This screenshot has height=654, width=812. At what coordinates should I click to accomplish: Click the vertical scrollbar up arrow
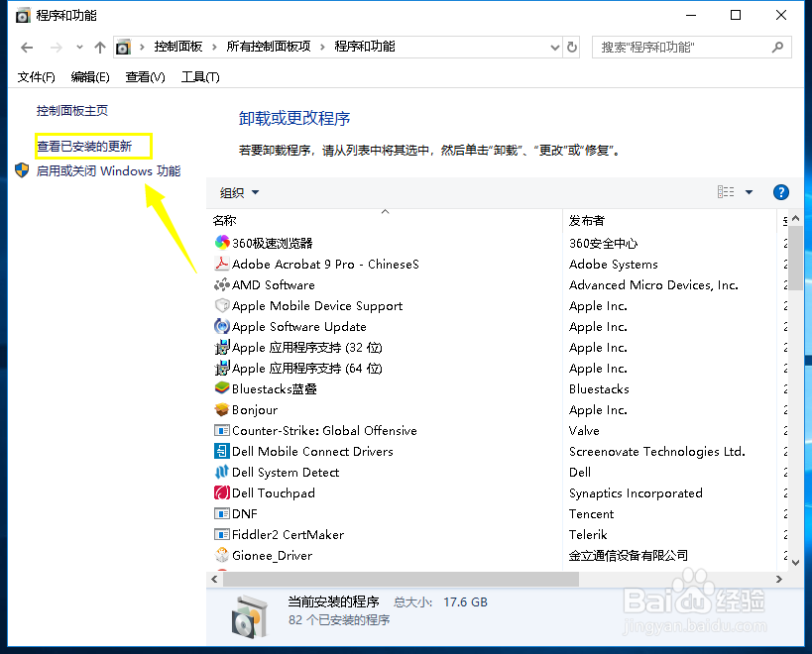[796, 219]
